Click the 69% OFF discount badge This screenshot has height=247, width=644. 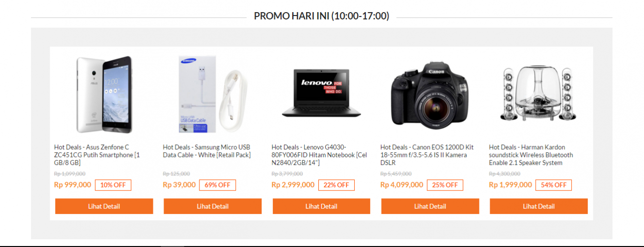(x=217, y=185)
